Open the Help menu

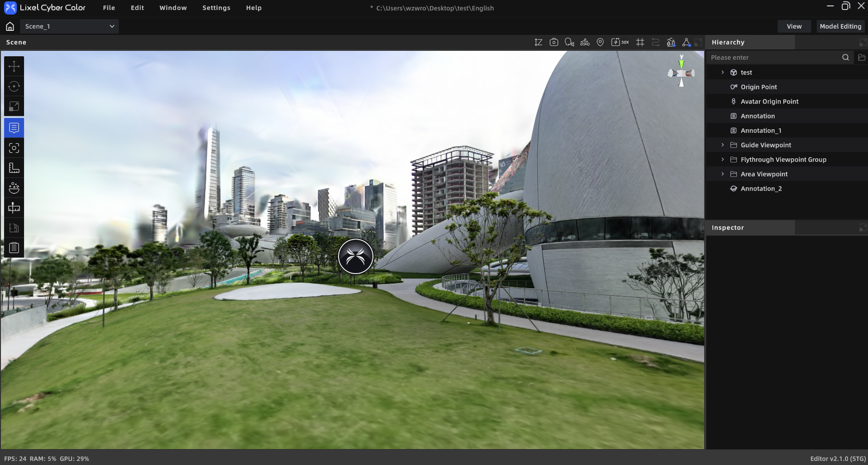(254, 8)
